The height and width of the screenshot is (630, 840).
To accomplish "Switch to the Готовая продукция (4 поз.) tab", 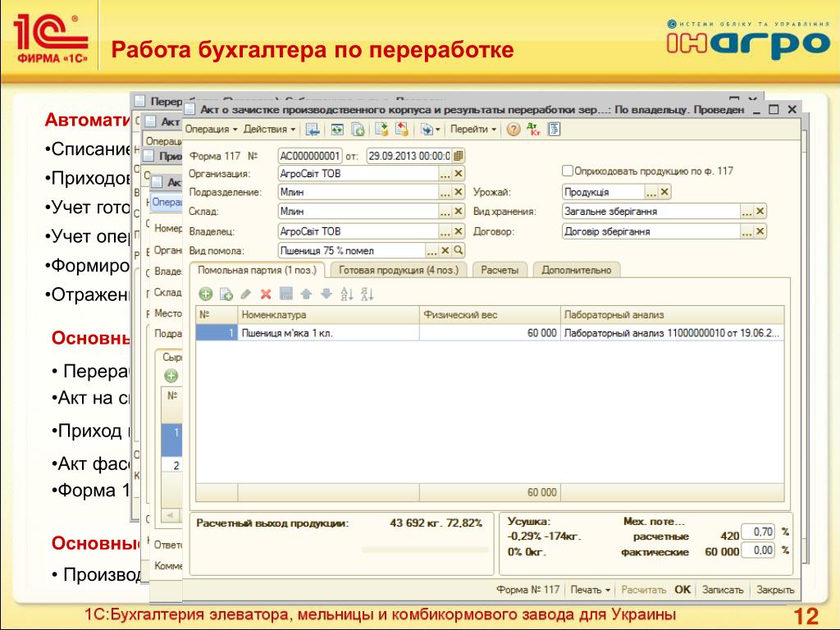I will click(399, 270).
